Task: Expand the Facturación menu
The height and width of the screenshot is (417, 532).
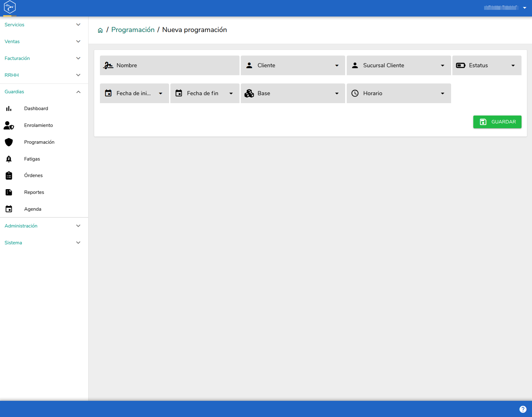Action: pyautogui.click(x=44, y=58)
